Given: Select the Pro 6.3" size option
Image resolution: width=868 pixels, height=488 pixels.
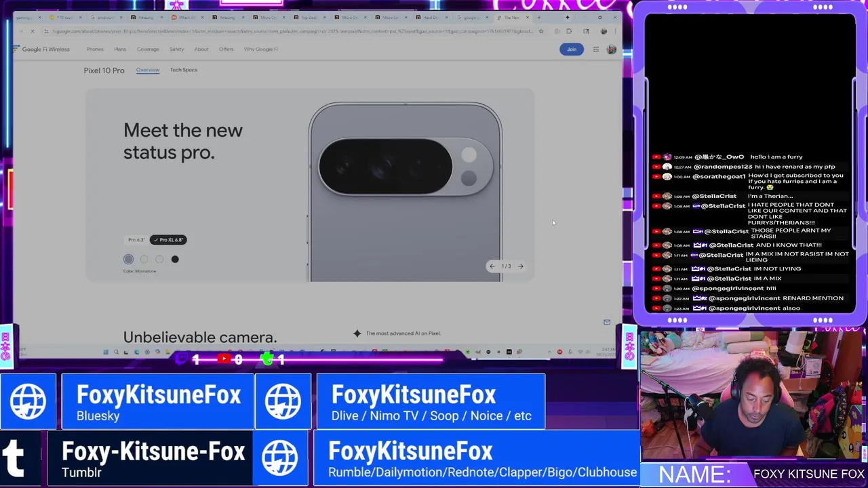Looking at the screenshot, I should click(136, 240).
